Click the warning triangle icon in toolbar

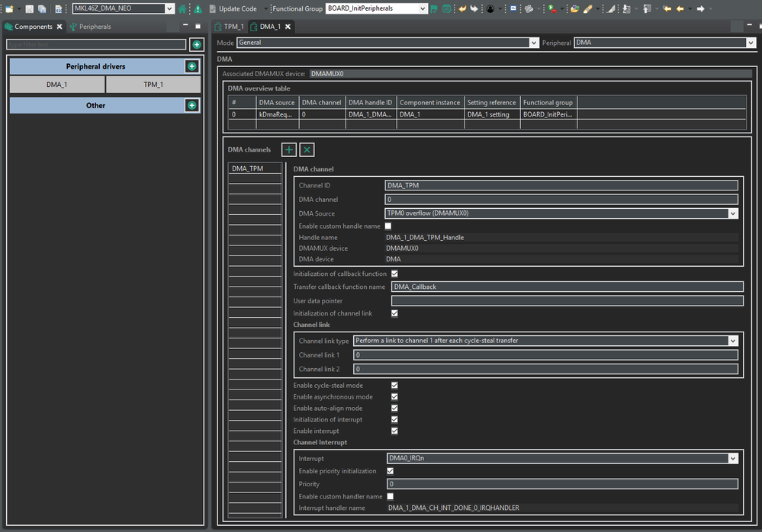[198, 8]
